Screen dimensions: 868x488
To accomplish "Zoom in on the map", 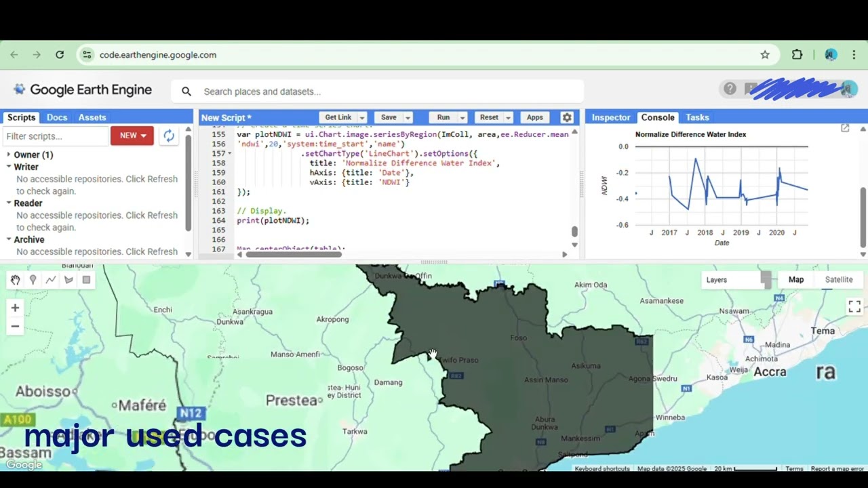I will pos(15,308).
